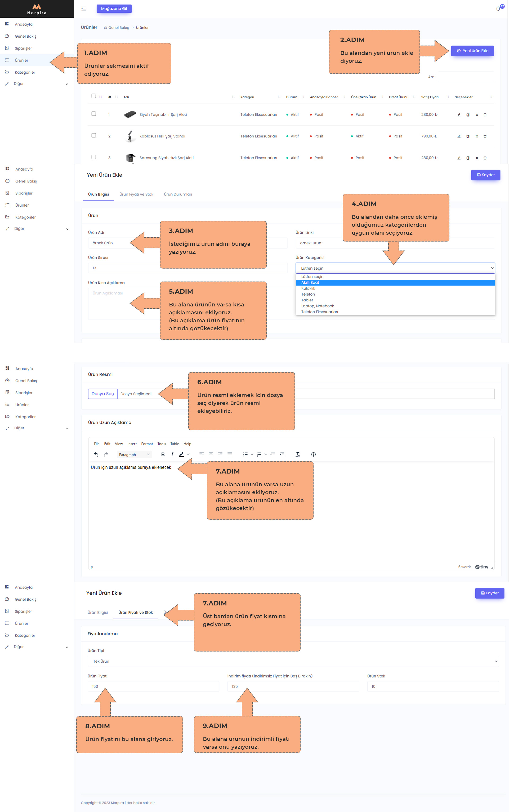The image size is (509, 812).
Task: Undo the last edit in the description editor
Action: (x=96, y=454)
